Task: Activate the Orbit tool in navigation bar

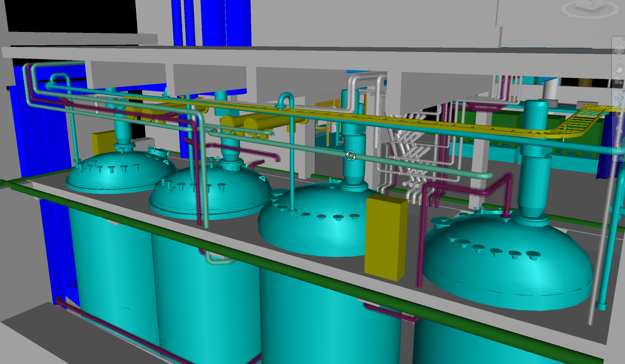Action: pyautogui.click(x=619, y=98)
